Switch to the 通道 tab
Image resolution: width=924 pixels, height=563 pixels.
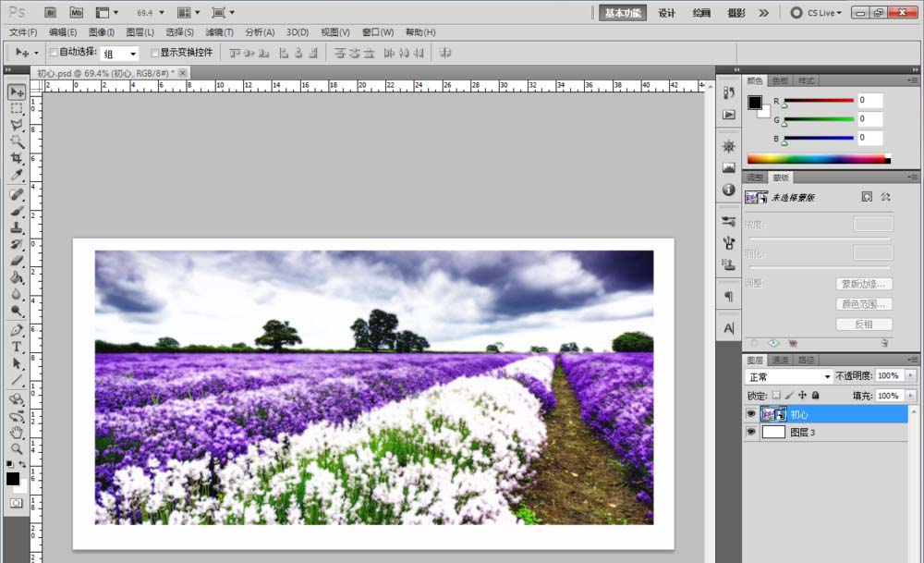point(780,360)
